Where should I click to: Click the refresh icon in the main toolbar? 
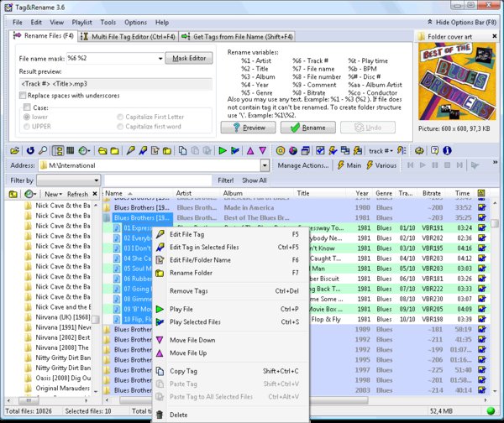coord(31,151)
